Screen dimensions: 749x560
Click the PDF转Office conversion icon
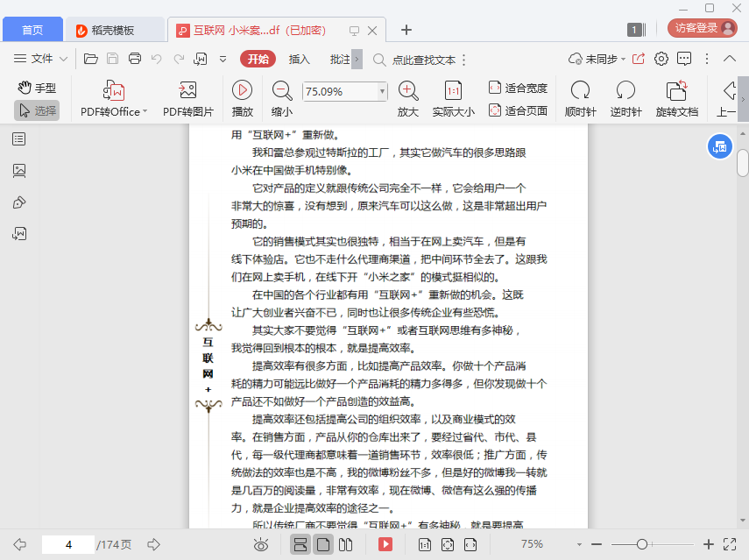(x=114, y=91)
